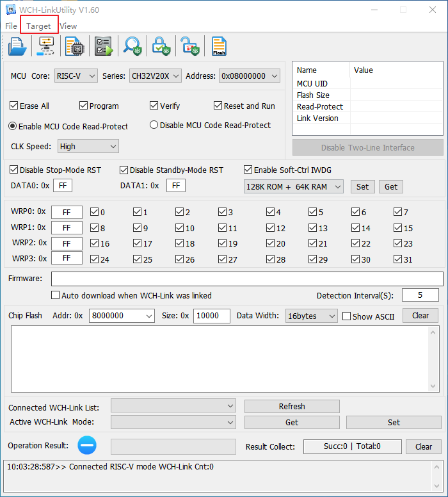Screen dimensions: 448x497
Task: Click the Refresh button for WCH-Link list
Action: coord(292,407)
